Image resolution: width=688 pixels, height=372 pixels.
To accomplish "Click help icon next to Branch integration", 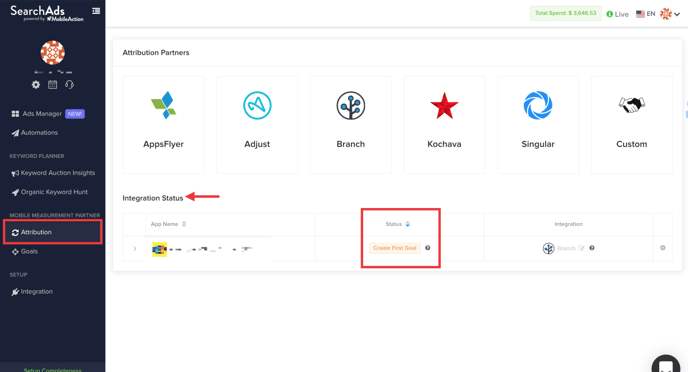I will 592,248.
